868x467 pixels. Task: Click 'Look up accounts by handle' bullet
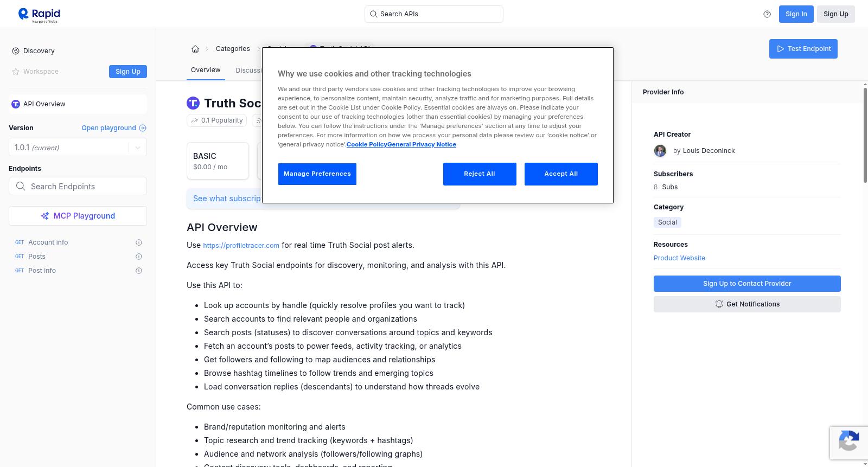(334, 305)
